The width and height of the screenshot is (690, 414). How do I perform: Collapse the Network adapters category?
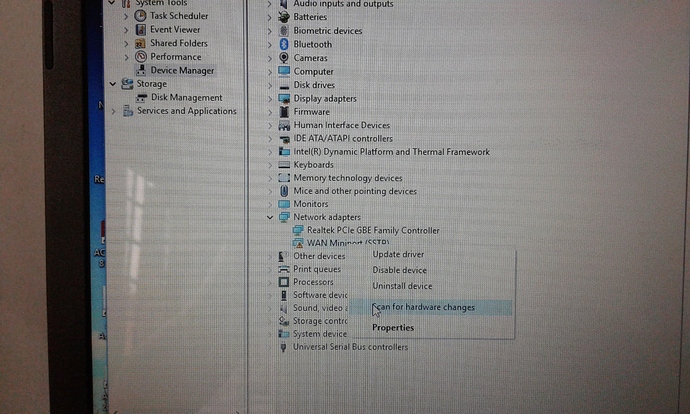[x=270, y=217]
